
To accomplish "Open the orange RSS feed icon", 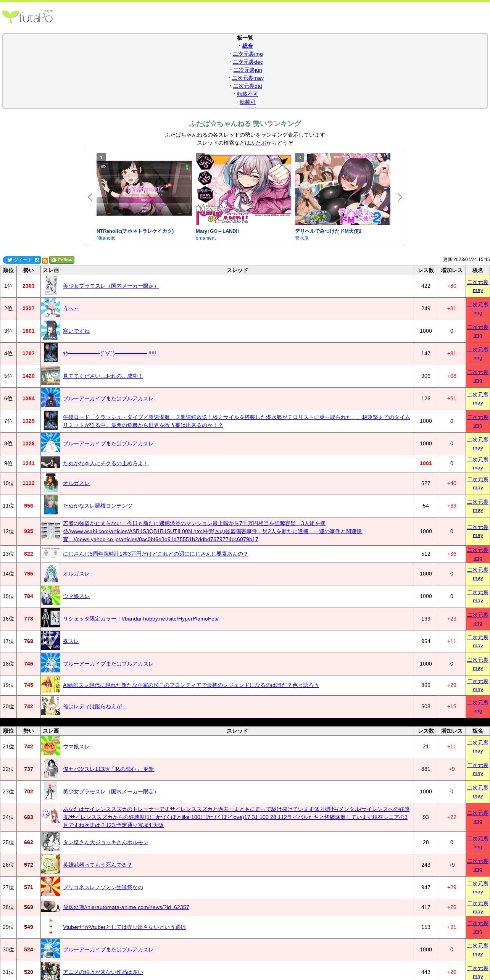I will pos(45,260).
